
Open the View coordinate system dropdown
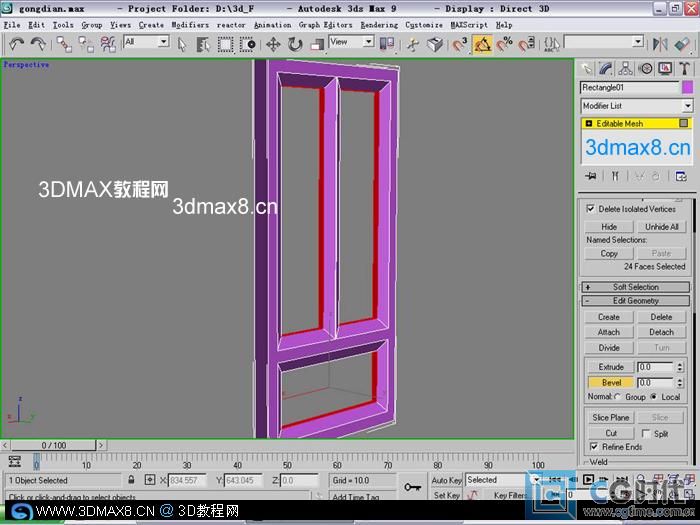point(351,42)
